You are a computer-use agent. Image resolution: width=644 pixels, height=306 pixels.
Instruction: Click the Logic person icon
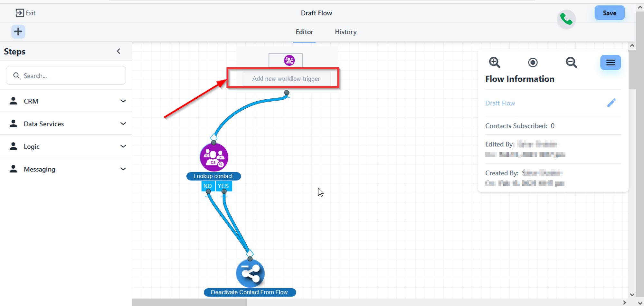pos(13,146)
